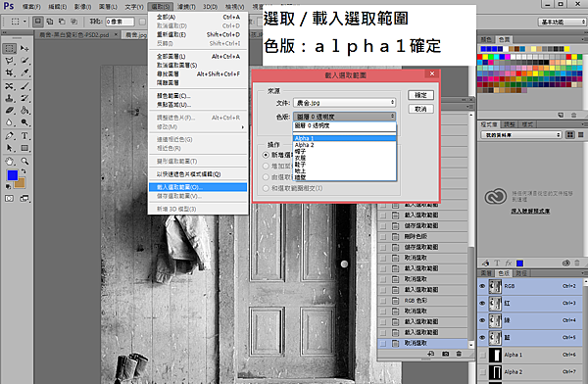The image size is (588, 384).
Task: Swap foreground and background colors
Action: [24, 171]
